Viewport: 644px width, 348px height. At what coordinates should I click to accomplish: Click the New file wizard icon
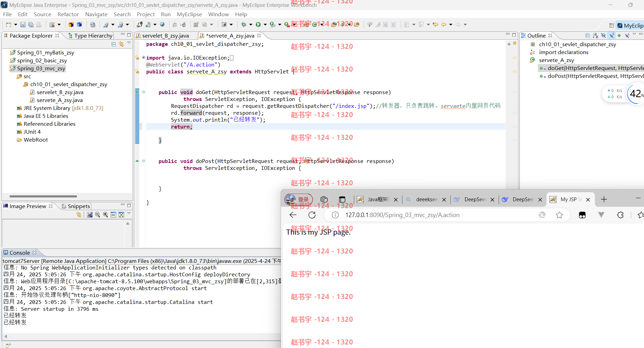pyautogui.click(x=9, y=24)
